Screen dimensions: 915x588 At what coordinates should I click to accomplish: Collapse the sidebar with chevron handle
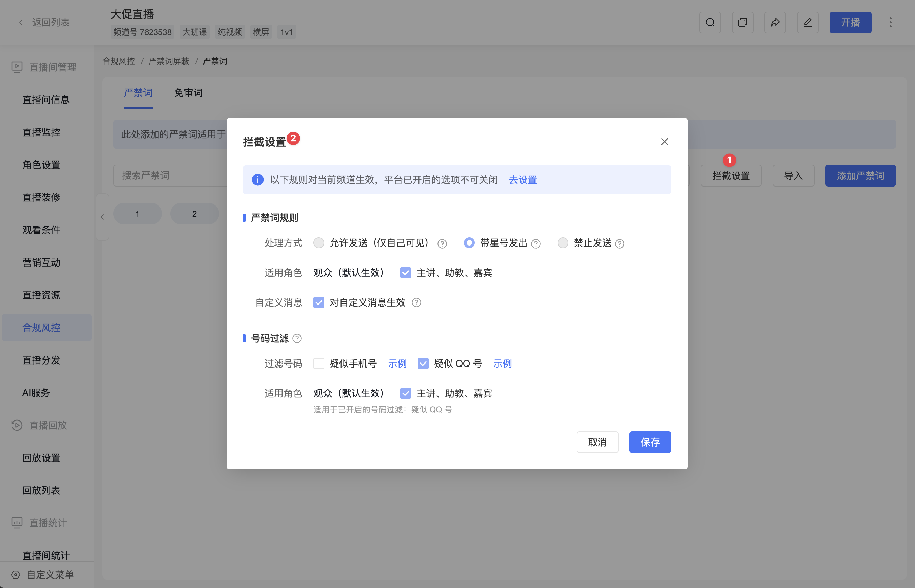(102, 217)
